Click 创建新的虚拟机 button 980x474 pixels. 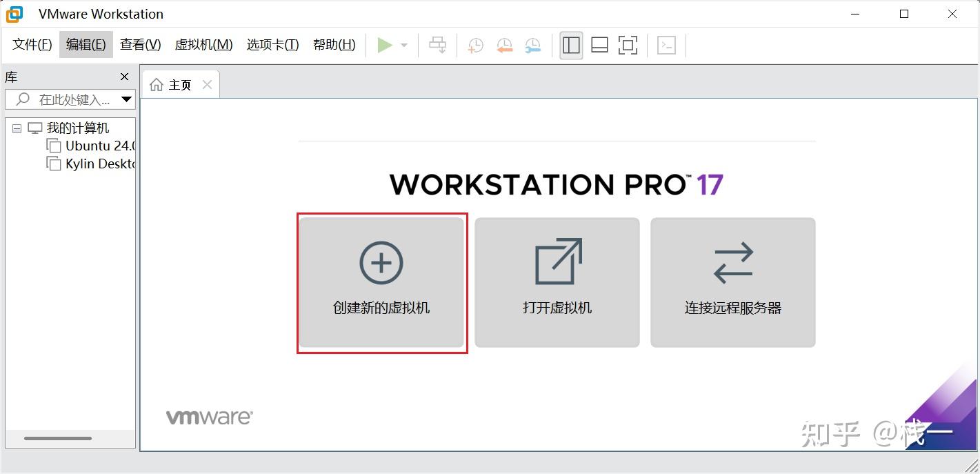(381, 282)
